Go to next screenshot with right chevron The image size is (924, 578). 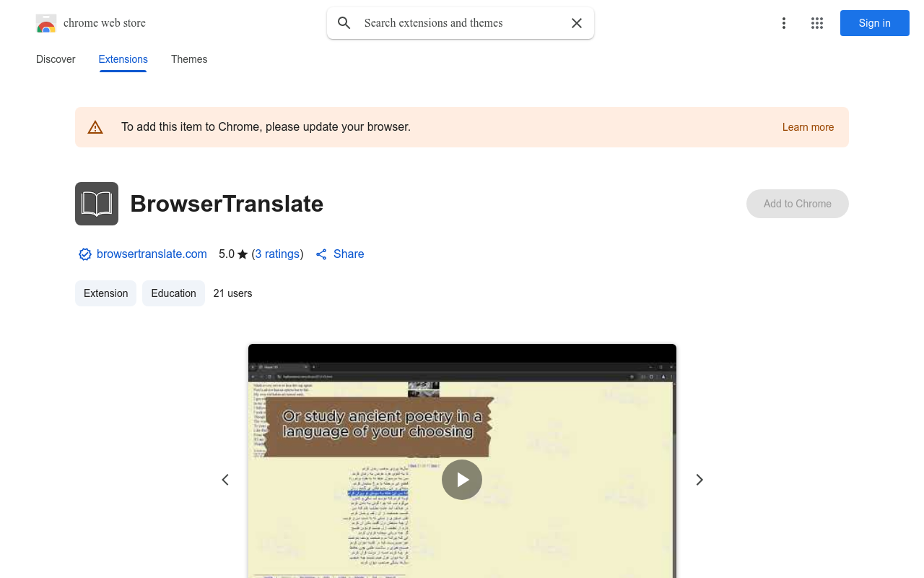[x=699, y=480]
